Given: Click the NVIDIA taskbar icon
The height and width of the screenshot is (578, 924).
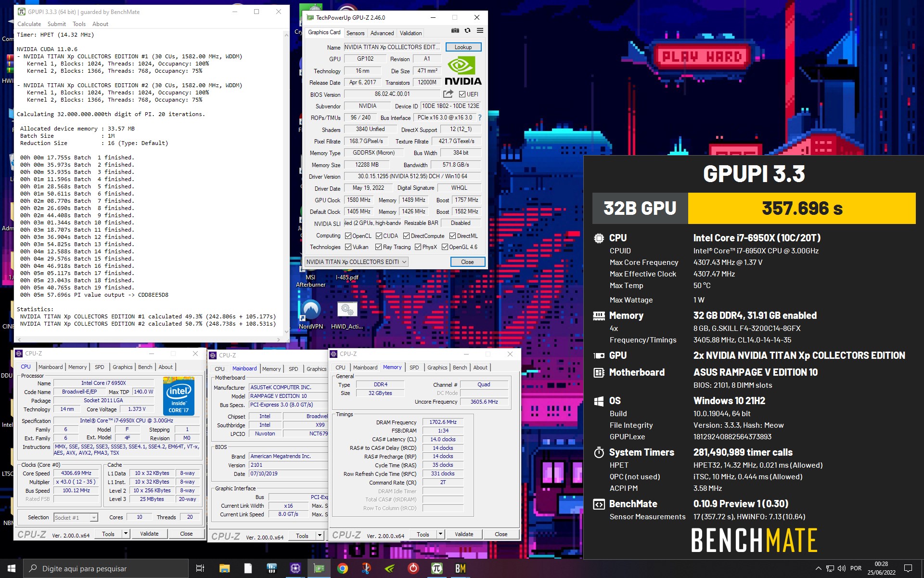Looking at the screenshot, I should [x=390, y=568].
